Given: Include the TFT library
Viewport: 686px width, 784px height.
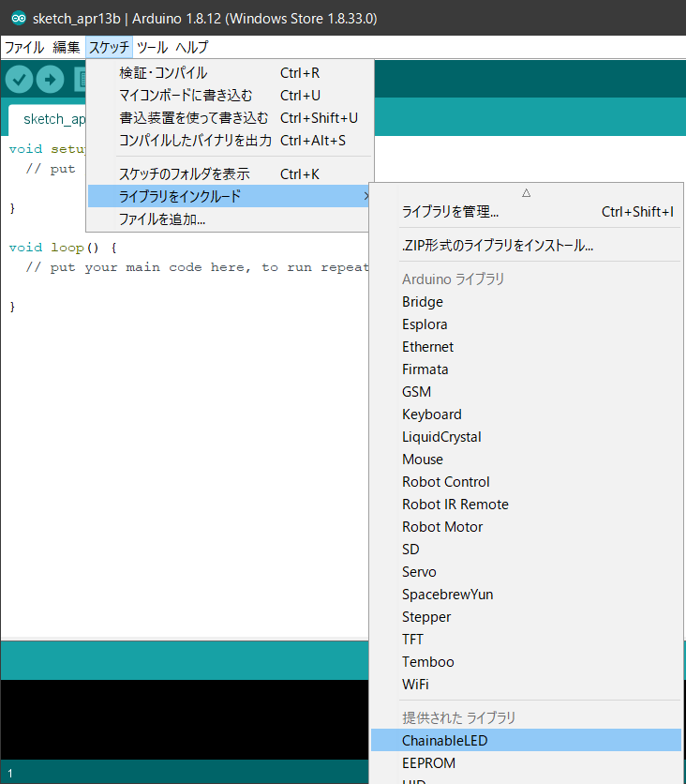Looking at the screenshot, I should (x=526, y=640).
